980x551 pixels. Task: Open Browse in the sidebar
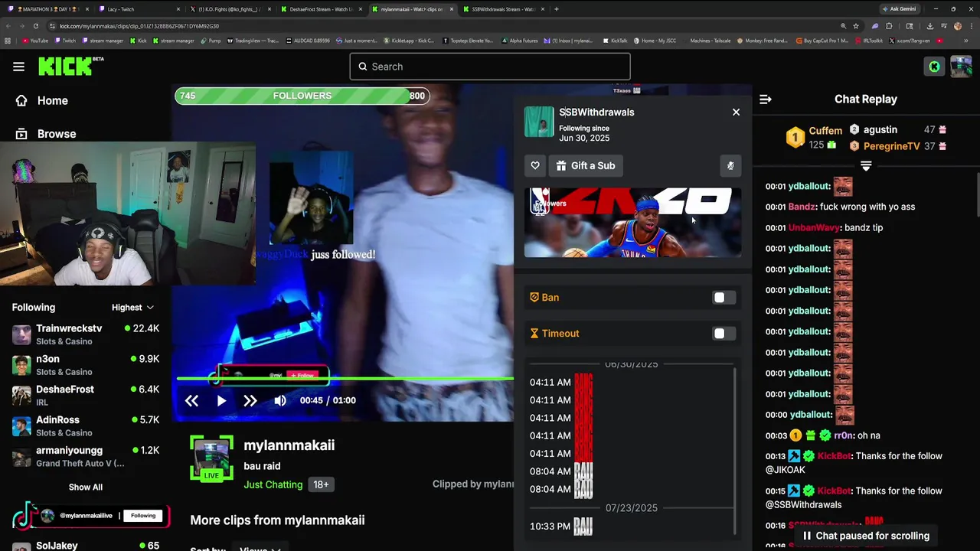tap(46, 133)
